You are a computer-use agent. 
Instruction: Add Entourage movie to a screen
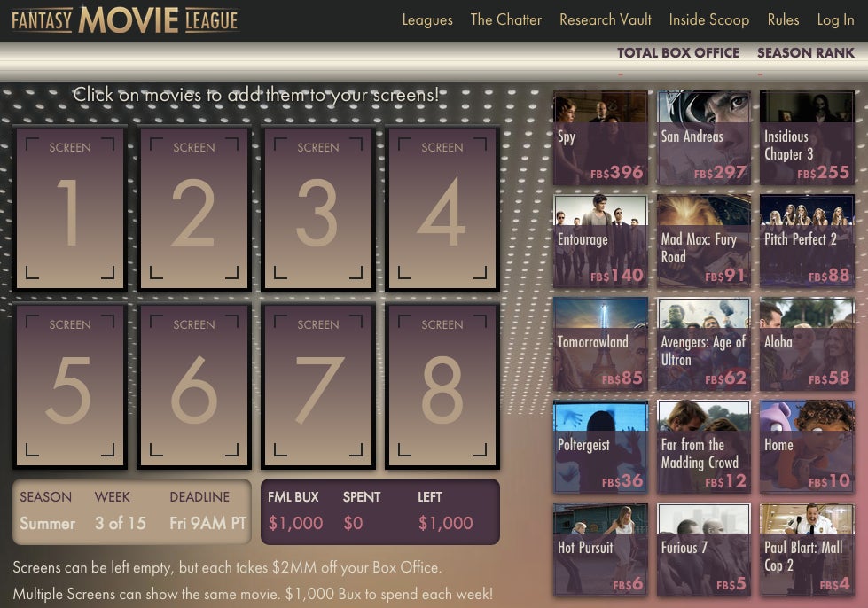tap(600, 241)
